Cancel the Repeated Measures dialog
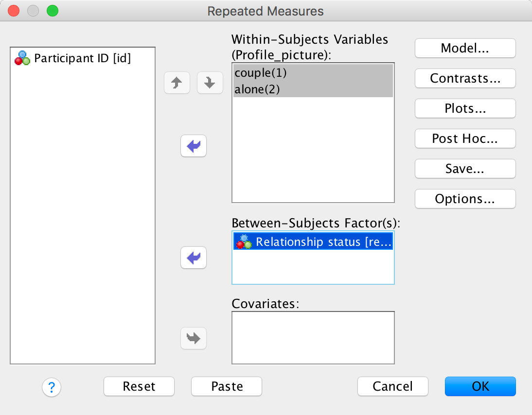Screen dimensions: 532x415 point(392,386)
